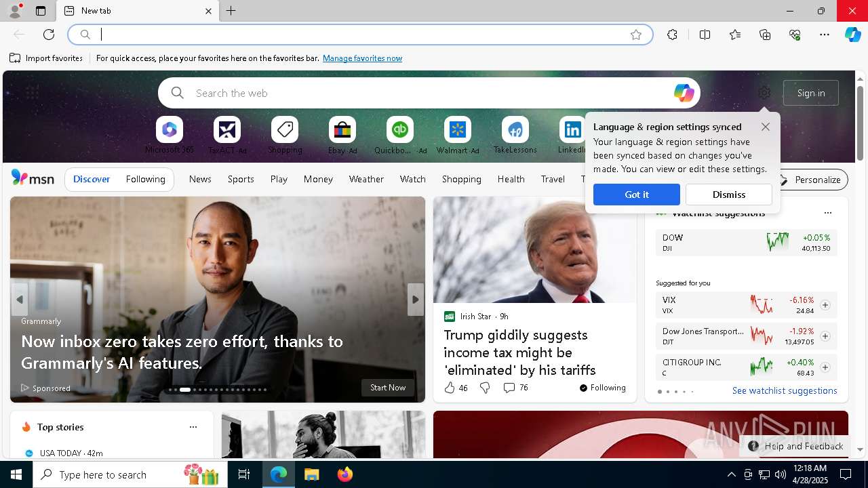Viewport: 868px width, 488px height.
Task: Open volume control in system tray
Action: click(781, 474)
